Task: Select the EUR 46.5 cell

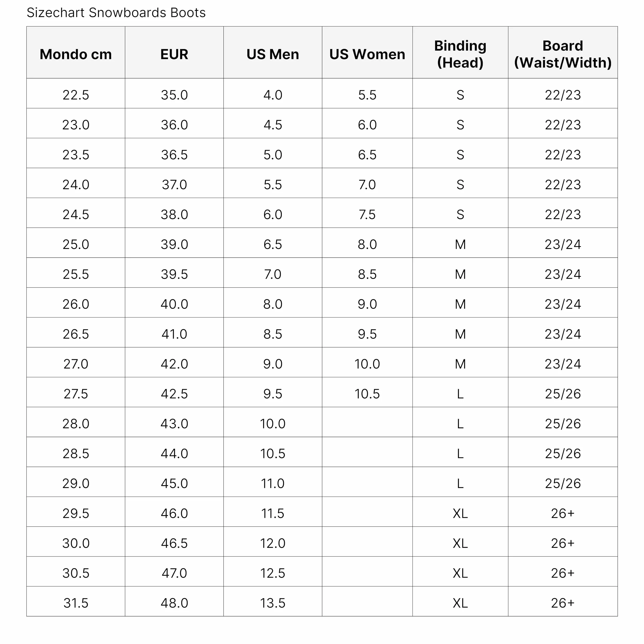Action: coord(174,543)
